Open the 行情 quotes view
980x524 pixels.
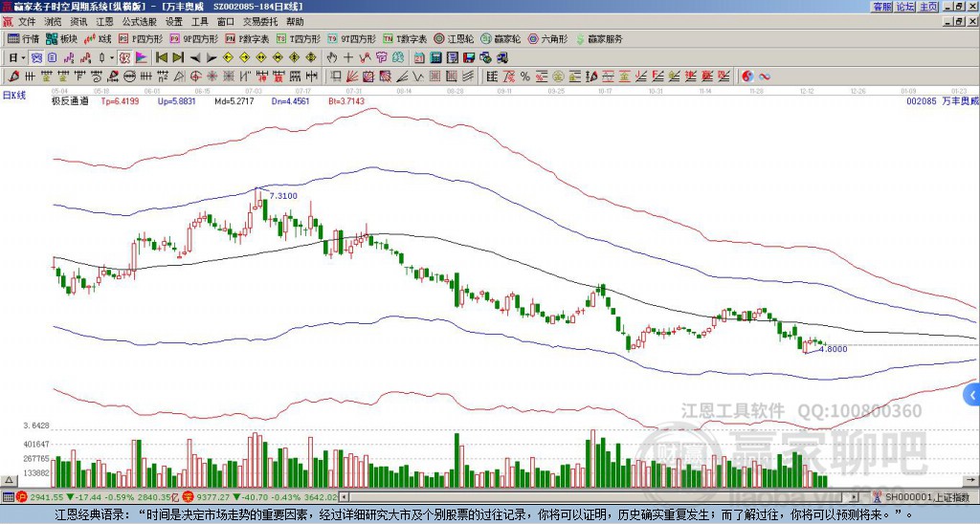23,38
